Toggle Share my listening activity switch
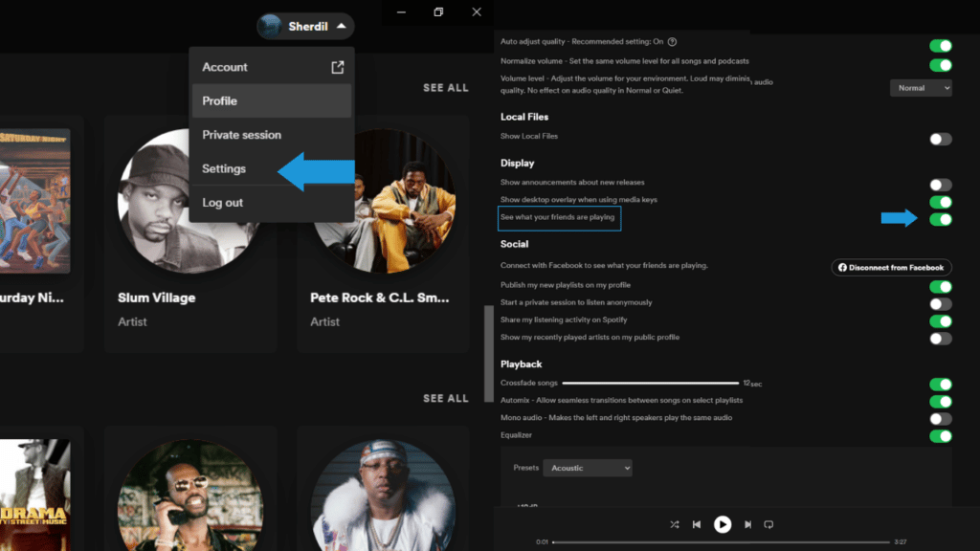Viewport: 980px width, 551px height. pos(941,321)
